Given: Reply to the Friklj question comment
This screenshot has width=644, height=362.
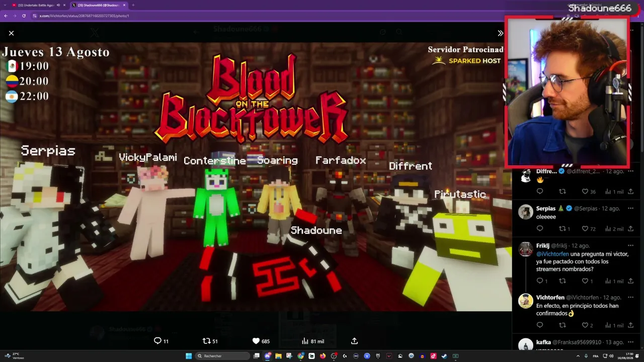Looking at the screenshot, I should (x=541, y=281).
